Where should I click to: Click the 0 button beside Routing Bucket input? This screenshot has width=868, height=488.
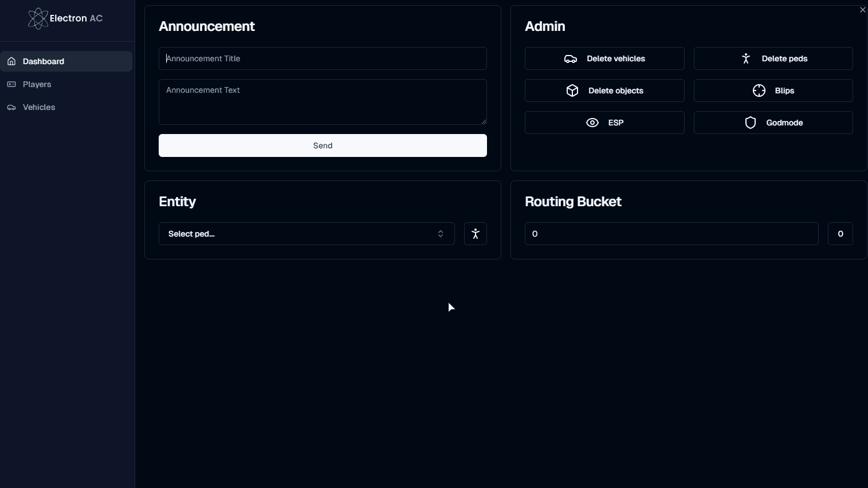pos(840,234)
